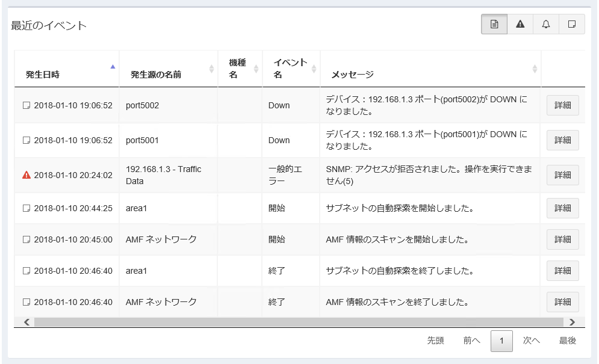Jump to 最後 page
This screenshot has height=364, width=599.
coord(568,341)
